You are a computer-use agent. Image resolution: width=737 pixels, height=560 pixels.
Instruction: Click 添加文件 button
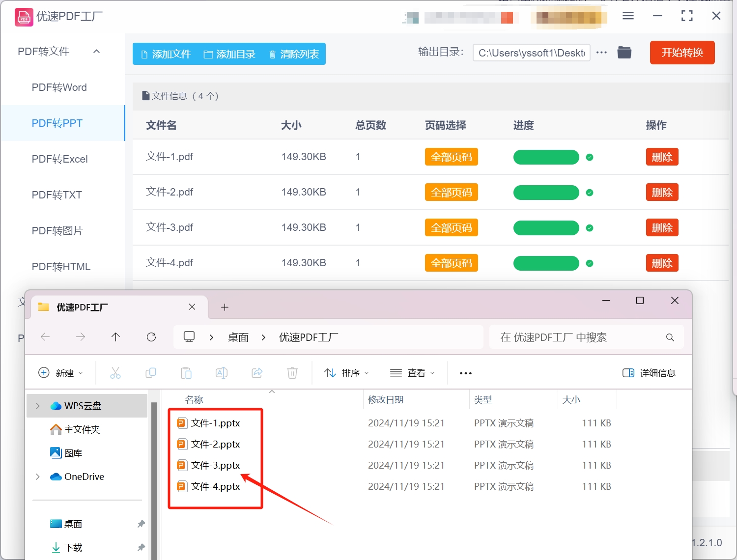(166, 54)
